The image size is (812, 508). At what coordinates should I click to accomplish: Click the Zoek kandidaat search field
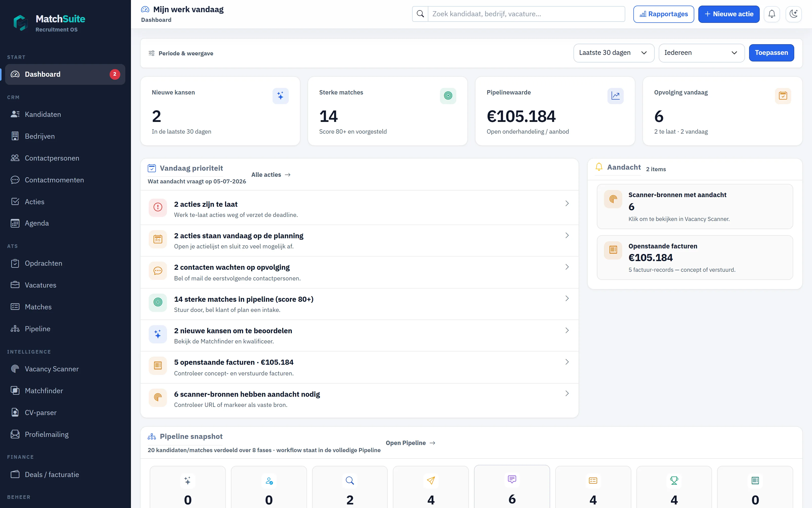(x=527, y=14)
